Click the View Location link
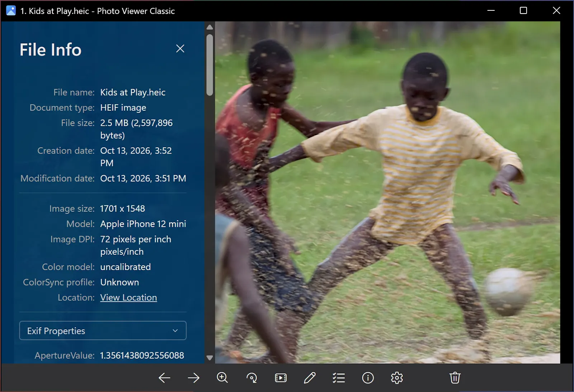 (x=128, y=297)
